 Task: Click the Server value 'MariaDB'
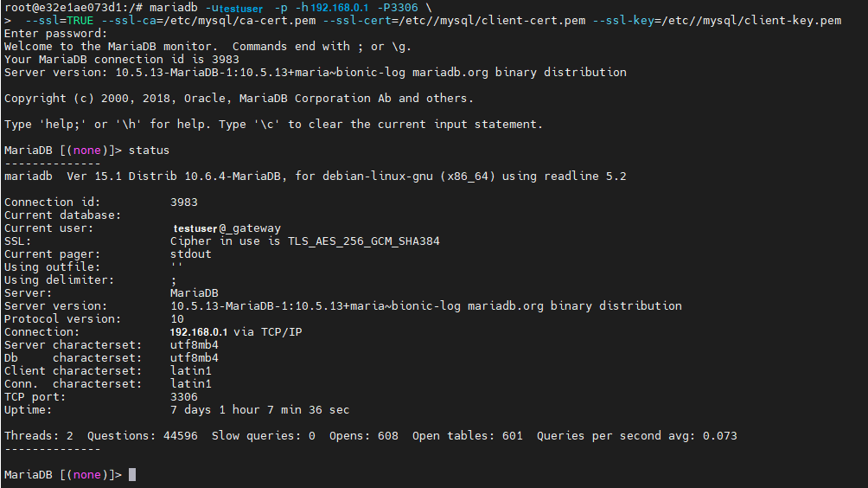(195, 293)
